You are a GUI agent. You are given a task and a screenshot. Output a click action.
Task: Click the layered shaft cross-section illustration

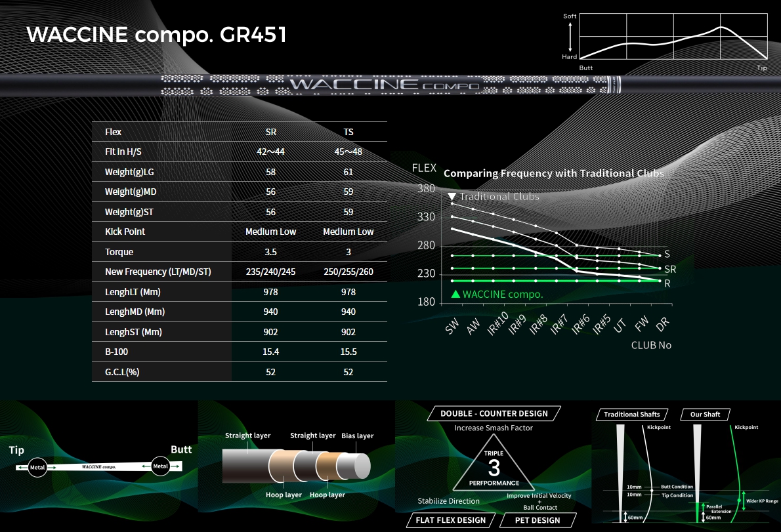[x=297, y=466]
